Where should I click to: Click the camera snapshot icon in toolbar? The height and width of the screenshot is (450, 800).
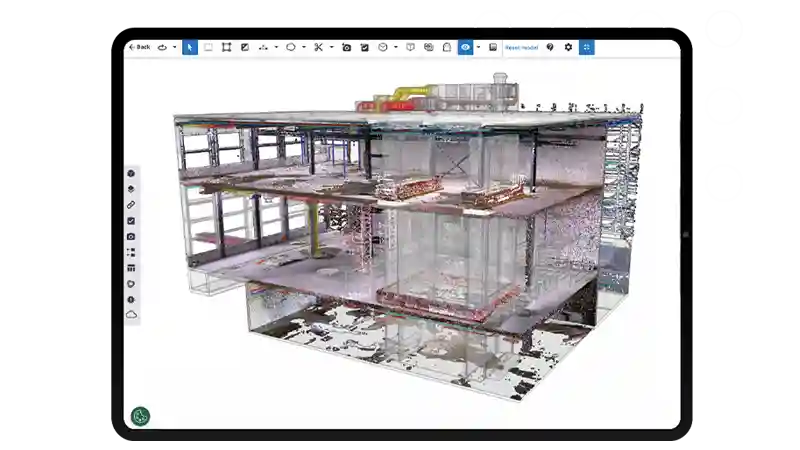pyautogui.click(x=347, y=47)
